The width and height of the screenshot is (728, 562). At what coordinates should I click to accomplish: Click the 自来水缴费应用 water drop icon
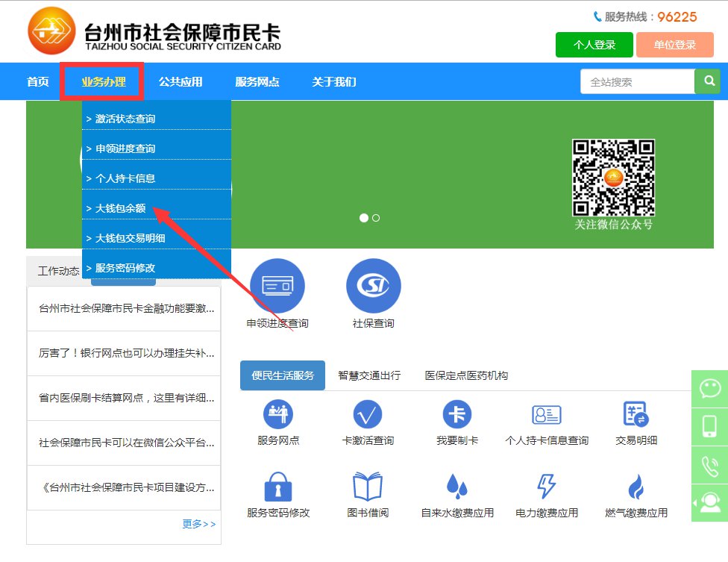click(457, 487)
